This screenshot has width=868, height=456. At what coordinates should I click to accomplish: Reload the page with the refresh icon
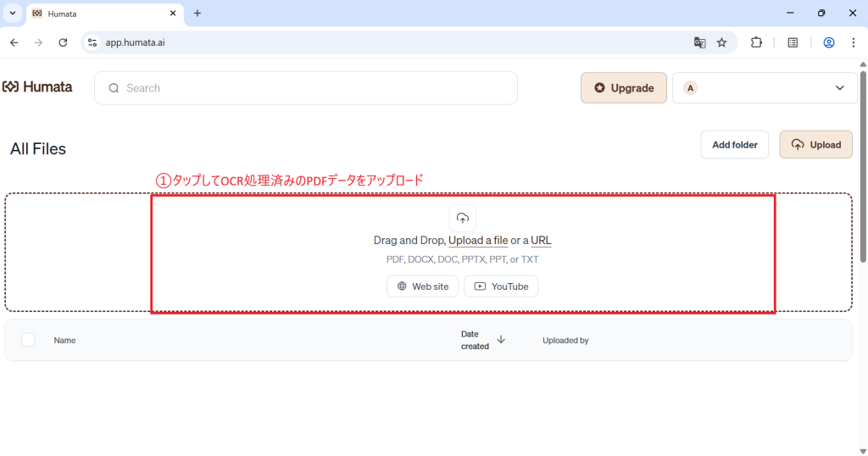pyautogui.click(x=63, y=42)
